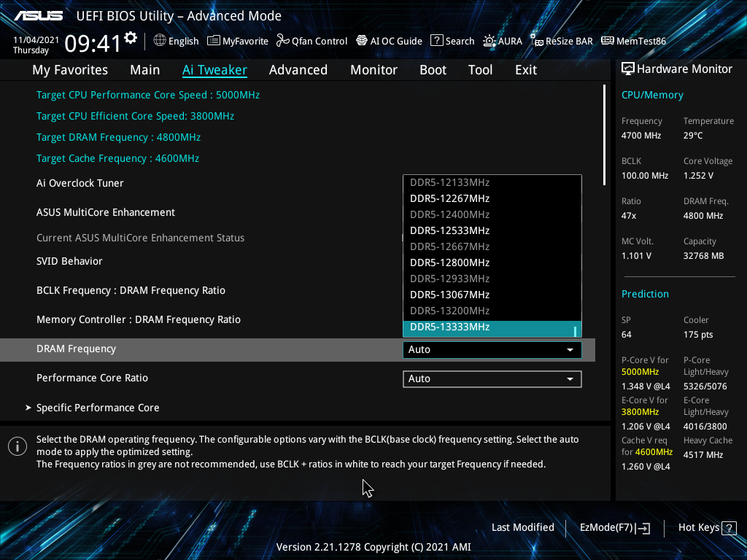Click the main settings page scrollbar

click(x=604, y=135)
